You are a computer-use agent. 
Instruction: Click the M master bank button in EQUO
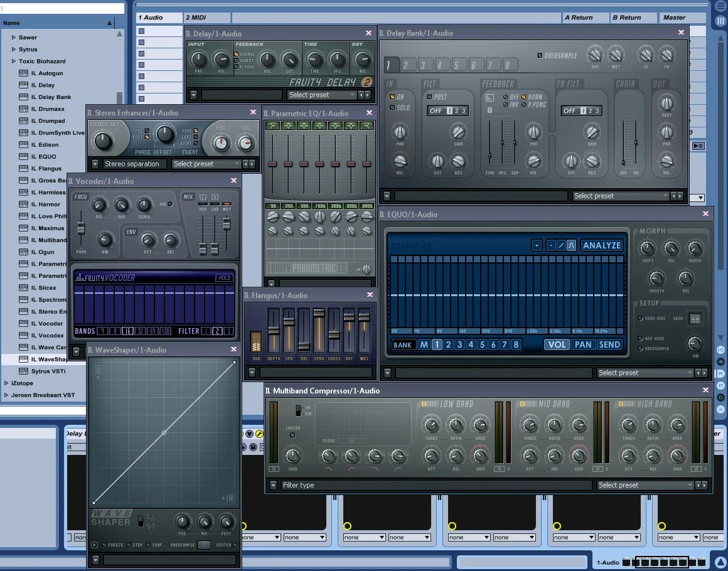coord(424,344)
